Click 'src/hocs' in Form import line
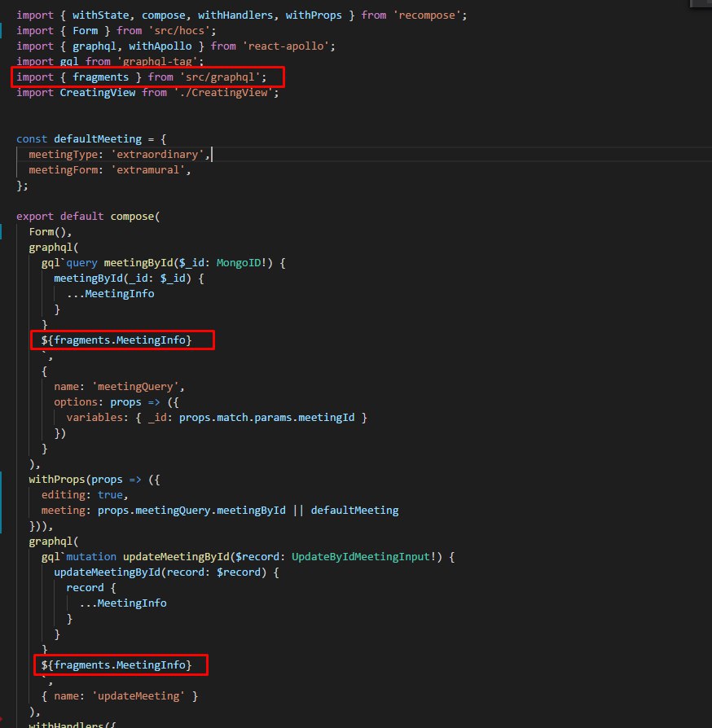This screenshot has width=712, height=728. [x=179, y=31]
